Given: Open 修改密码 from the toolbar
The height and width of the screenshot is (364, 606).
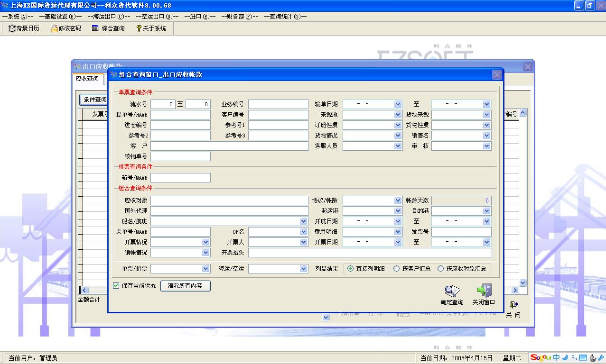Looking at the screenshot, I should tap(66, 28).
